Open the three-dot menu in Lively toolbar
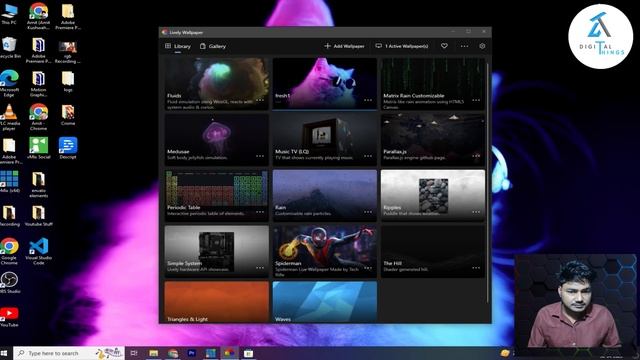The width and height of the screenshot is (640, 360). [x=464, y=46]
